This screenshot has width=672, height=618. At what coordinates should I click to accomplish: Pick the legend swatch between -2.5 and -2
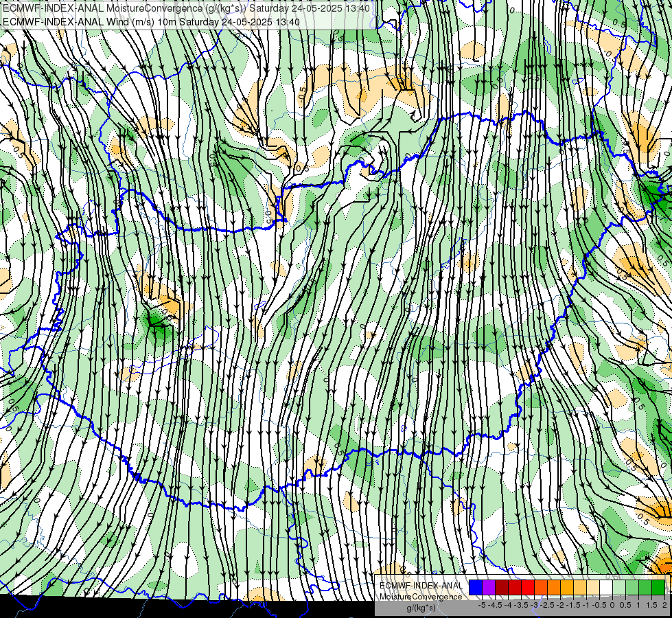pos(554,587)
